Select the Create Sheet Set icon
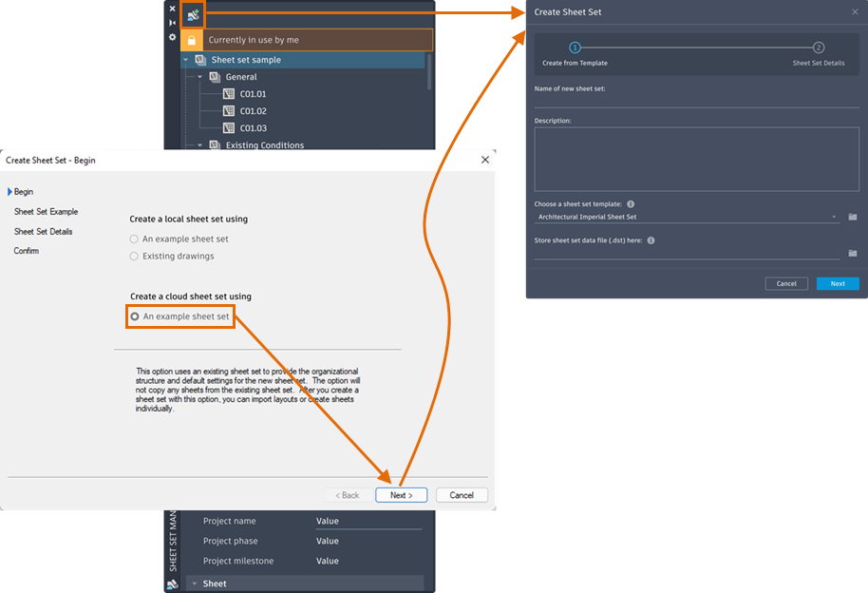 coord(193,14)
